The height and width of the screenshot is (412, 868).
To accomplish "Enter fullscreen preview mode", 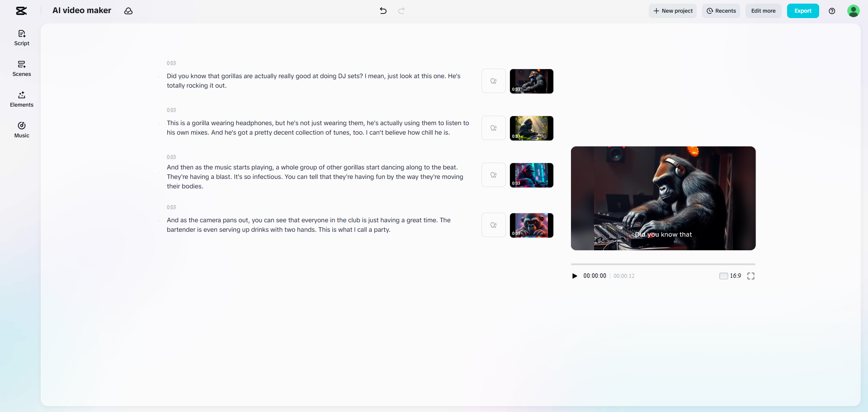I will (x=751, y=276).
